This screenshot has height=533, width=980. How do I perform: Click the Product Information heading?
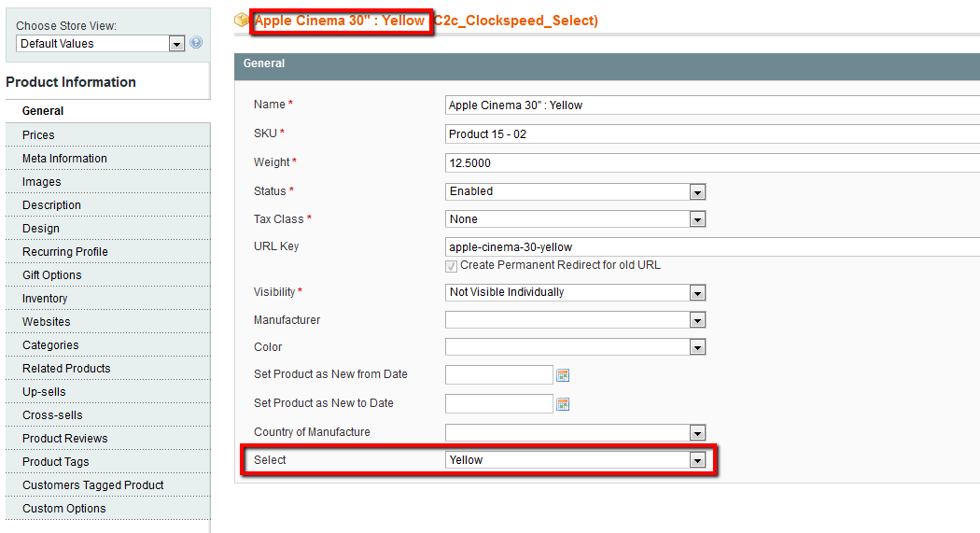(x=71, y=82)
